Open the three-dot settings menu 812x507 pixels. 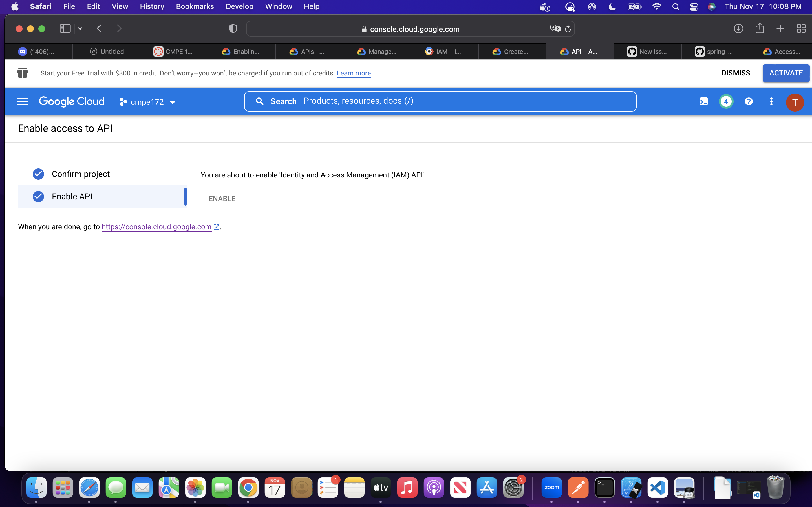pyautogui.click(x=771, y=102)
